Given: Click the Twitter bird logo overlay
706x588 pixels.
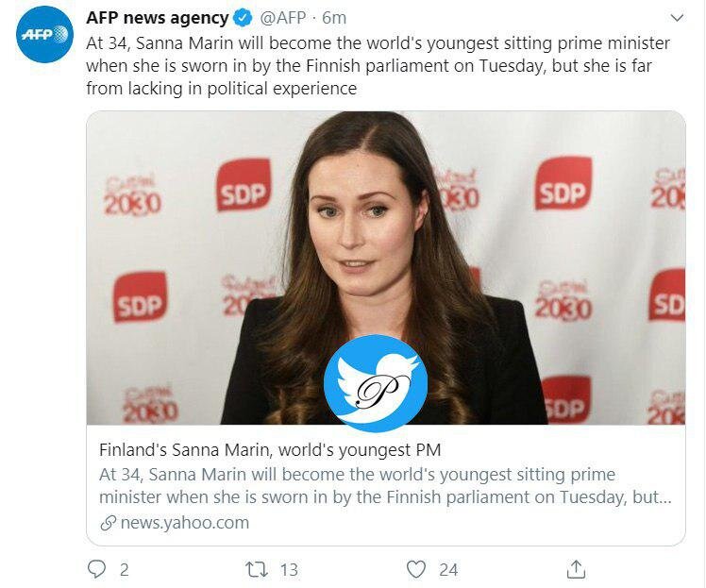Looking at the screenshot, I should [376, 382].
